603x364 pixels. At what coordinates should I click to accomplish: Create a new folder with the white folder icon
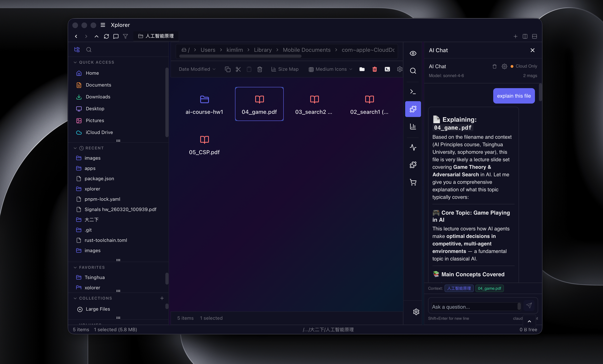coord(362,69)
